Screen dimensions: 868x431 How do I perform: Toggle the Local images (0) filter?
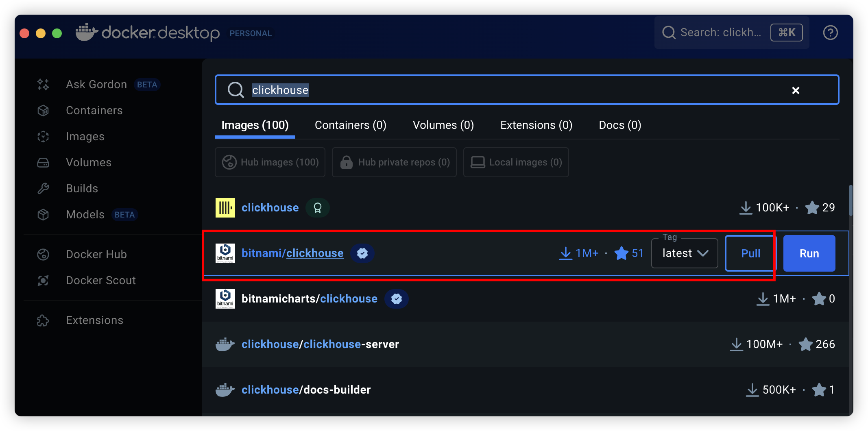(516, 162)
